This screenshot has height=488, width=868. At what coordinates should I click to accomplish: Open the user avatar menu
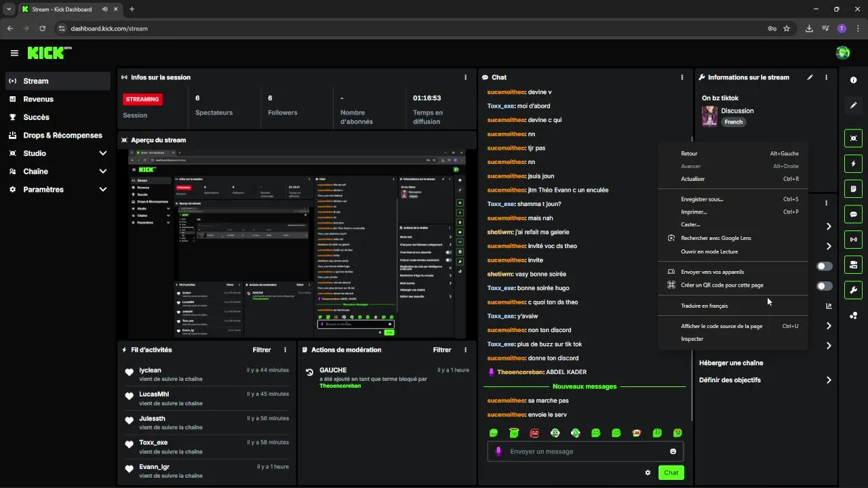click(843, 53)
